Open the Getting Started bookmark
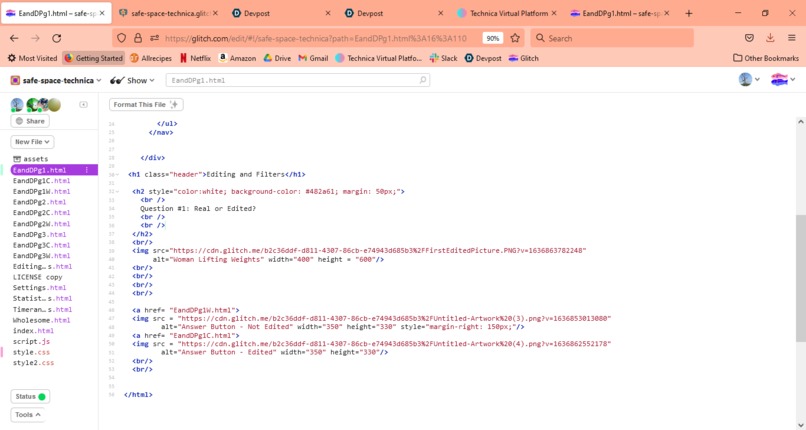This screenshot has height=430, width=806. point(94,58)
